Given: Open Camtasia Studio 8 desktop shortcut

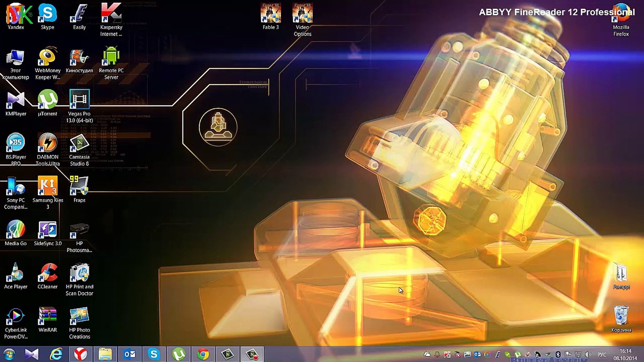Looking at the screenshot, I should (79, 150).
